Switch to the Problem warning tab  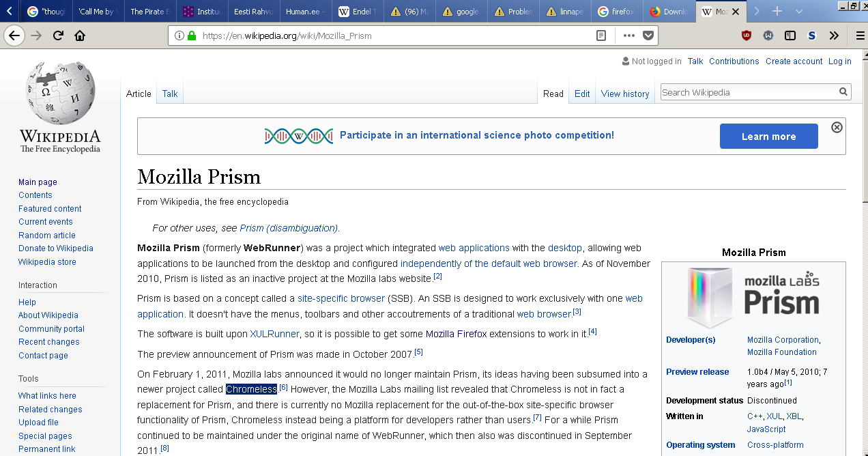(513, 12)
